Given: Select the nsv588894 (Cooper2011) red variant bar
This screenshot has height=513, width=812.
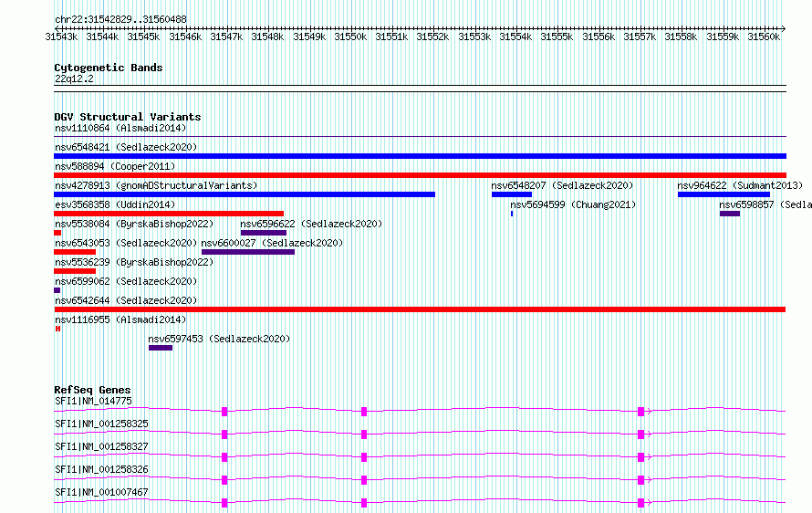Looking at the screenshot, I should click(420, 175).
